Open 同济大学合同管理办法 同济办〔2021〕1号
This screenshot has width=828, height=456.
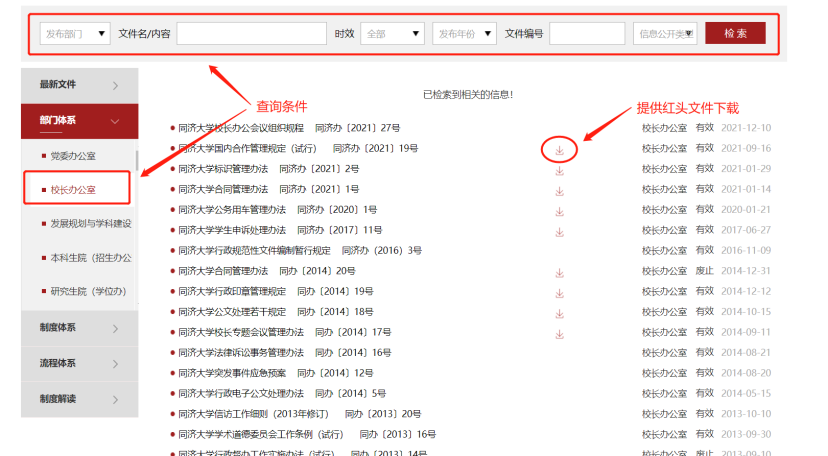pos(223,189)
